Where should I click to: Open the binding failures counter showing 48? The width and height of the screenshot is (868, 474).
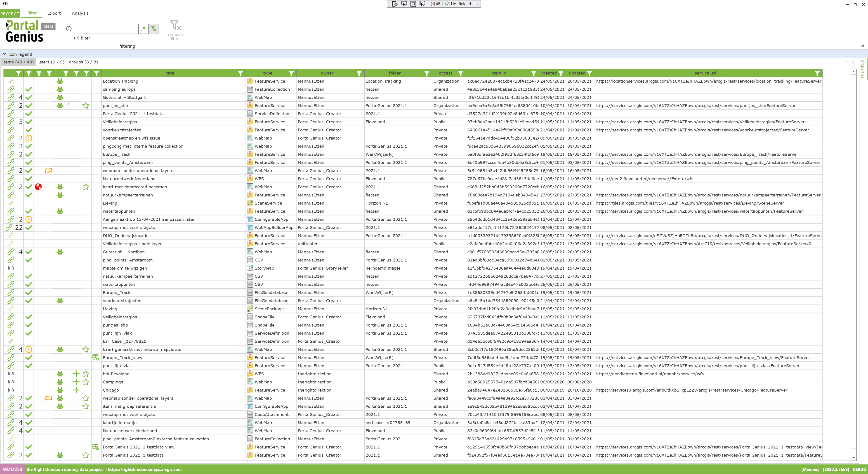tap(435, 4)
